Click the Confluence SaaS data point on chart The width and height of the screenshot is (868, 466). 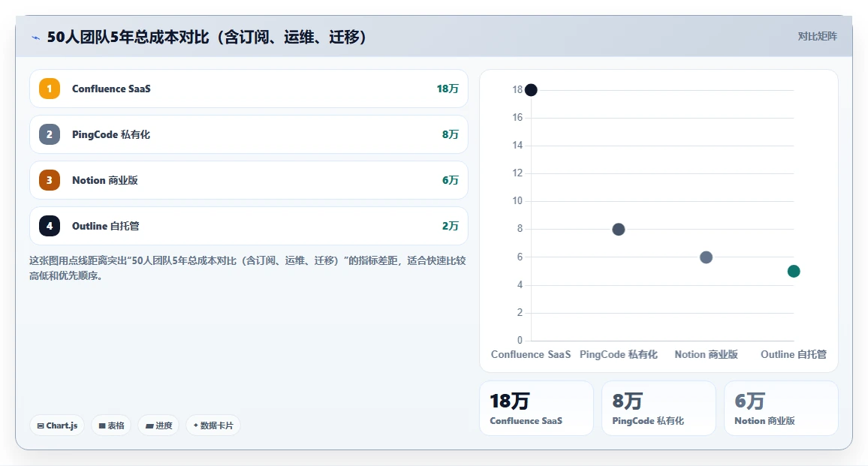531,89
